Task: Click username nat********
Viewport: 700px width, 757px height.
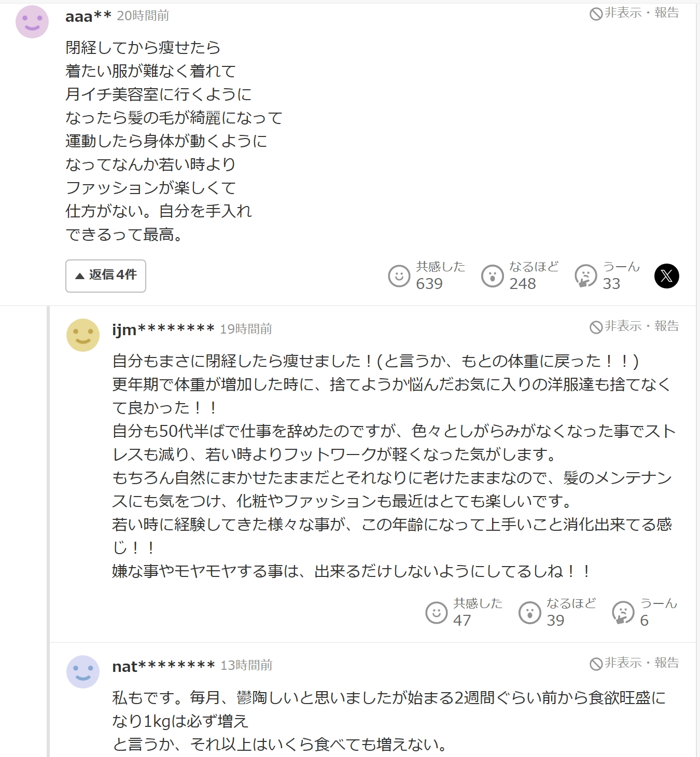Action: click(x=163, y=666)
